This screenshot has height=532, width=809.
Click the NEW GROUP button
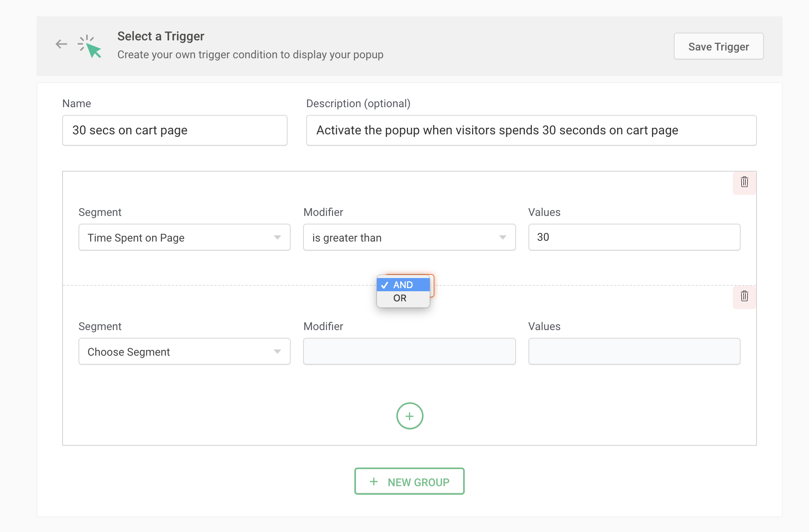click(x=409, y=482)
